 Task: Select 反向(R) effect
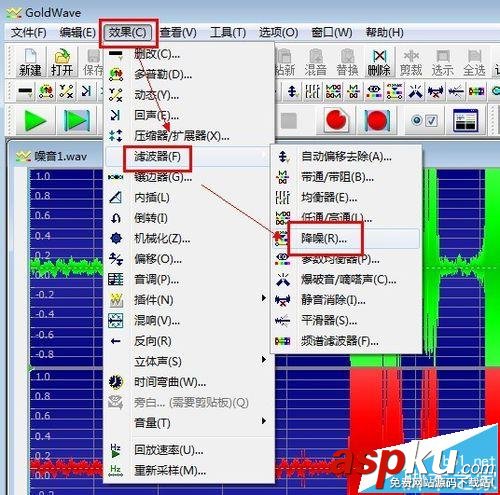click(188, 341)
